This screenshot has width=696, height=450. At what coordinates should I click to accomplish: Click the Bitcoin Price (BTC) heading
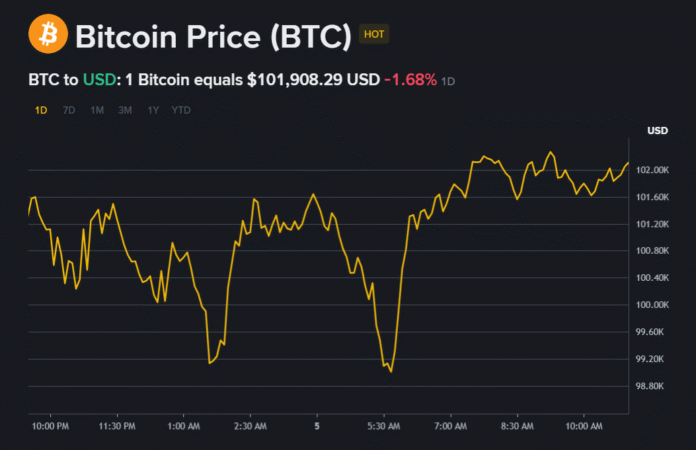pyautogui.click(x=213, y=37)
